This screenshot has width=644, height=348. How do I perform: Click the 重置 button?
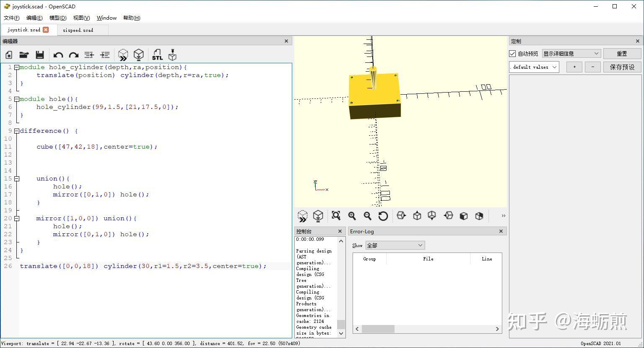click(x=622, y=54)
